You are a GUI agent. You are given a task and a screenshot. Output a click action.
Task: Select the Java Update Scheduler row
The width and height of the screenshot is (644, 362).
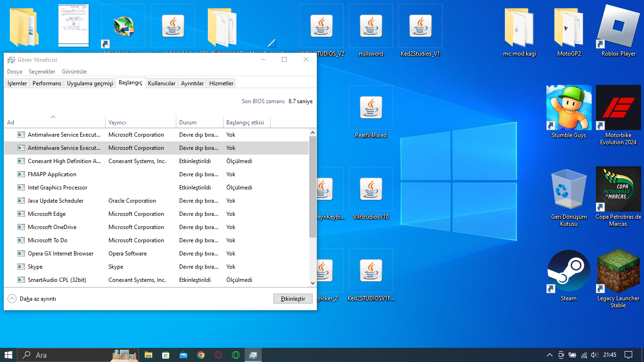(x=56, y=201)
